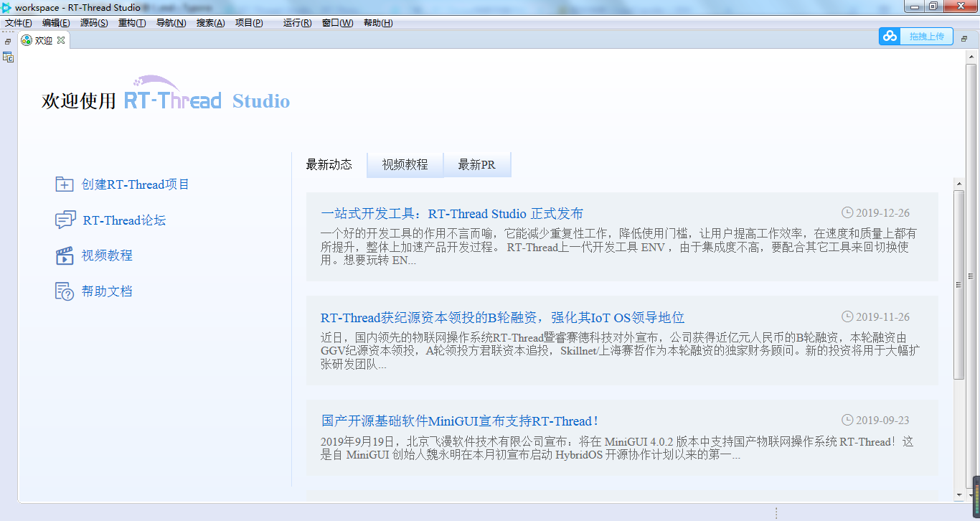Click the 创建RT-Thread项目 plus icon

pos(65,184)
